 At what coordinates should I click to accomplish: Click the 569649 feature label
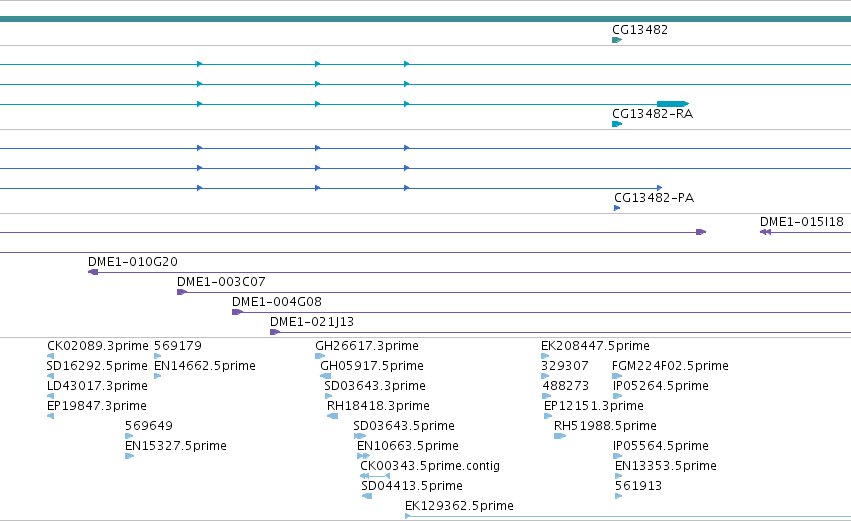tap(149, 426)
